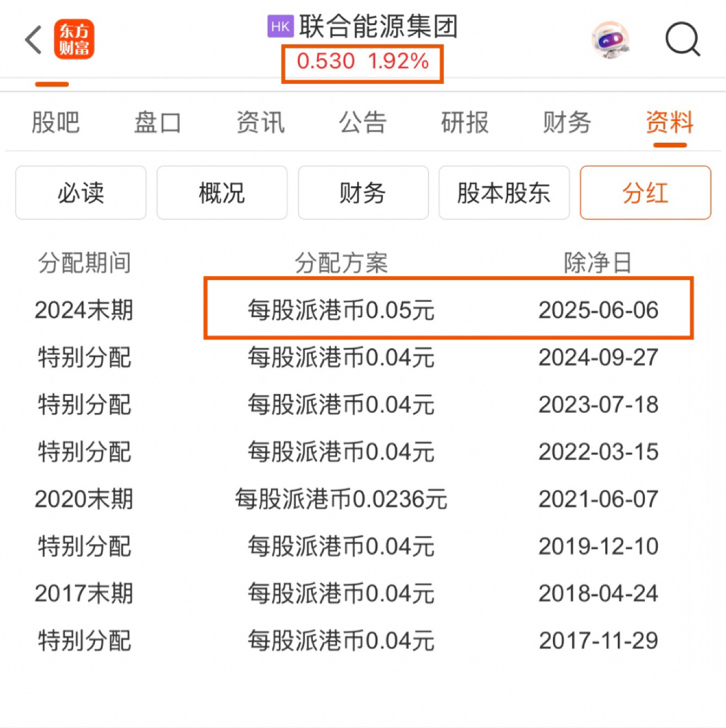Tap the 联合能源集团 stock title

pyautogui.click(x=378, y=26)
